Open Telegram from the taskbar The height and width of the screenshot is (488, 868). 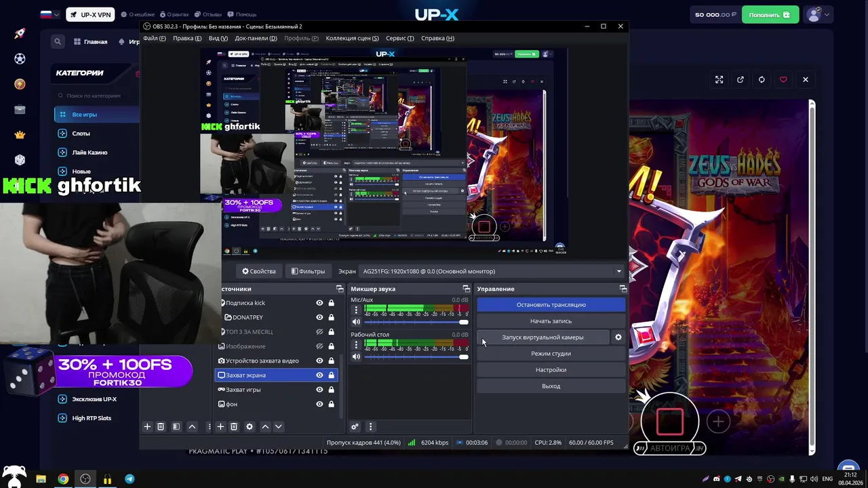(129, 479)
